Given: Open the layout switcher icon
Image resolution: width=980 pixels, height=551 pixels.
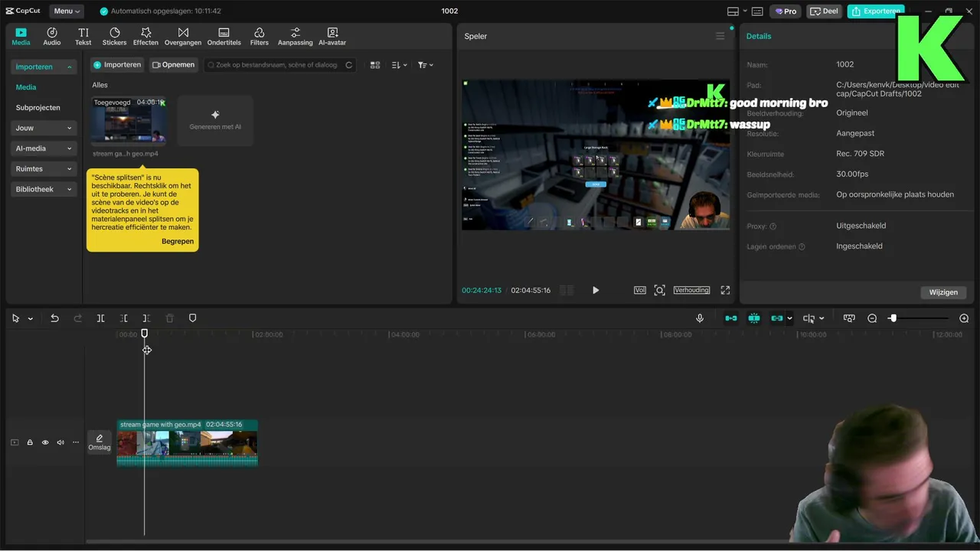Looking at the screenshot, I should coord(733,11).
